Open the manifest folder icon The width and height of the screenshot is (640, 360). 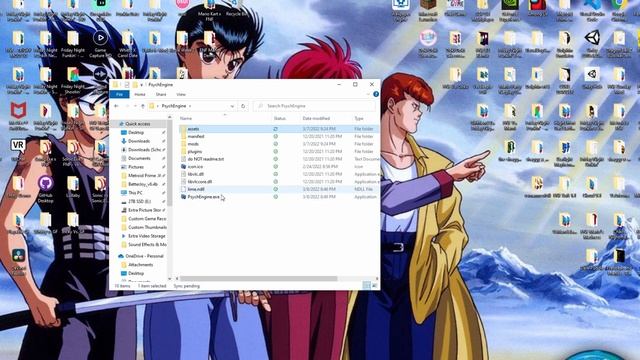(x=183, y=136)
